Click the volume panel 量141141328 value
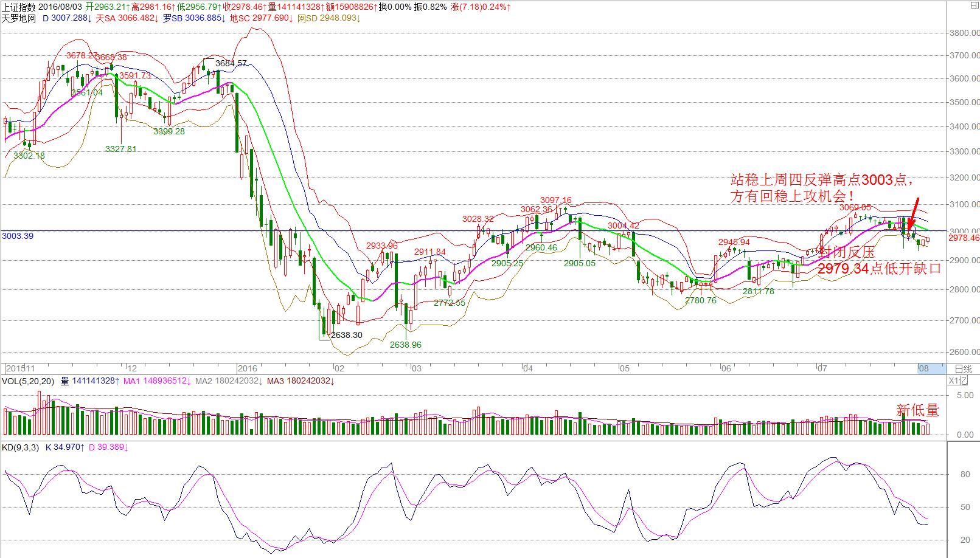Viewport: 980px width, 558px height. pos(89,381)
